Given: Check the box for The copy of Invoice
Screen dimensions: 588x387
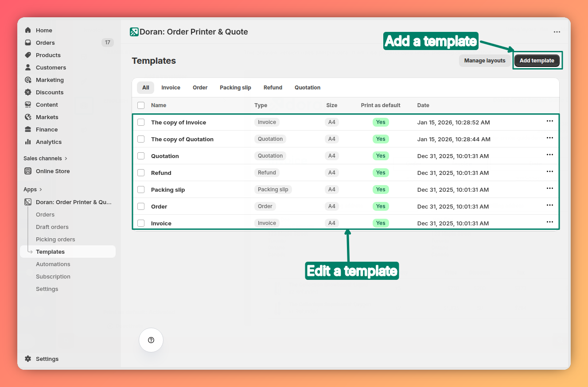Looking at the screenshot, I should (141, 122).
